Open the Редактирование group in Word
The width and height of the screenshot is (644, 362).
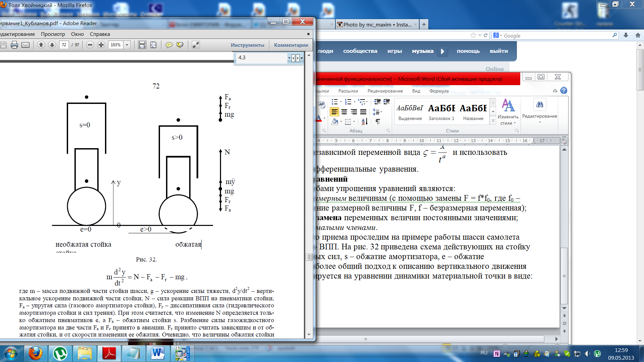pos(539,111)
